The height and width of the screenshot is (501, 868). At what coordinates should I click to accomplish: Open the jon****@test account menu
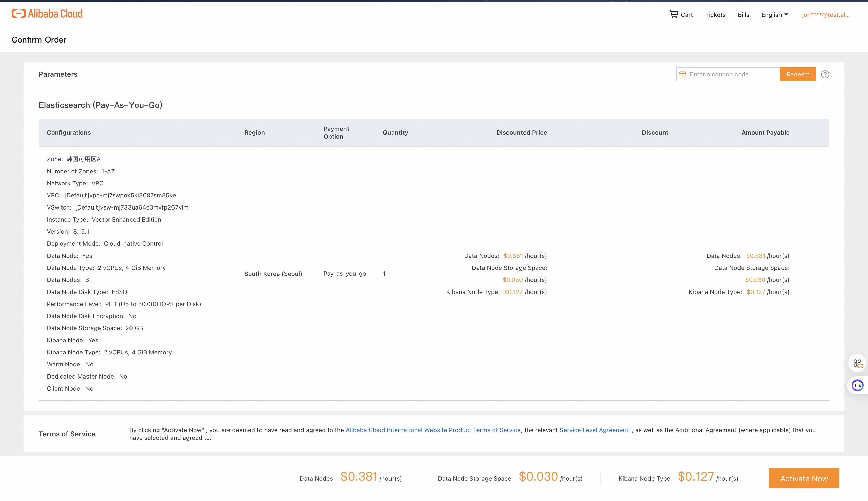coord(825,15)
